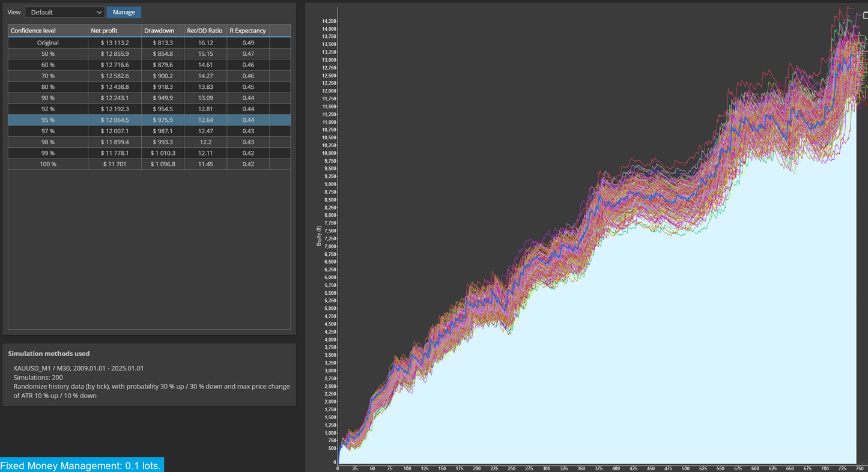The height and width of the screenshot is (472, 868).
Task: Click drawdown value $ 900.2
Action: [163, 76]
